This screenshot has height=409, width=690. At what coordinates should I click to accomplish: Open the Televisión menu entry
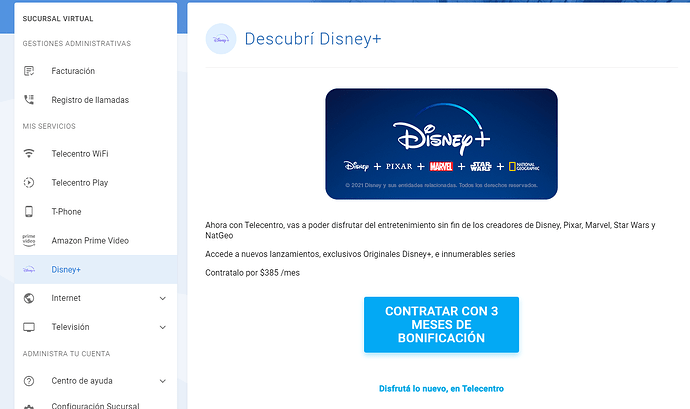[x=95, y=327]
